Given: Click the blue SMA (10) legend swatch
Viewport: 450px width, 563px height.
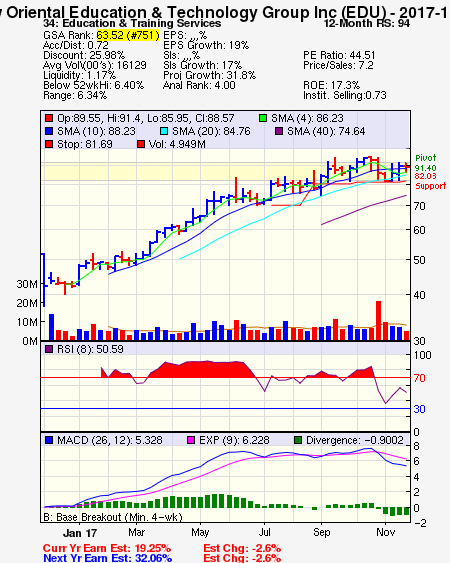Looking at the screenshot, I should (49, 131).
